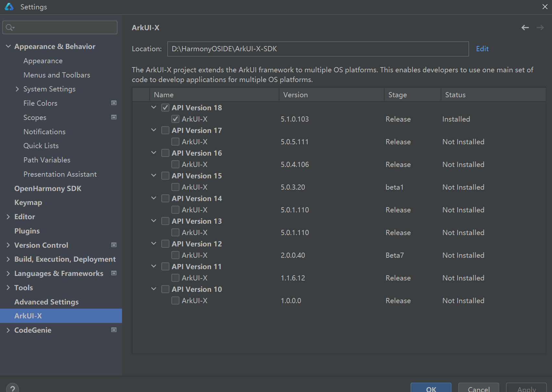The width and height of the screenshot is (552, 392).
Task: Open Quick Lists settings
Action: pos(41,146)
